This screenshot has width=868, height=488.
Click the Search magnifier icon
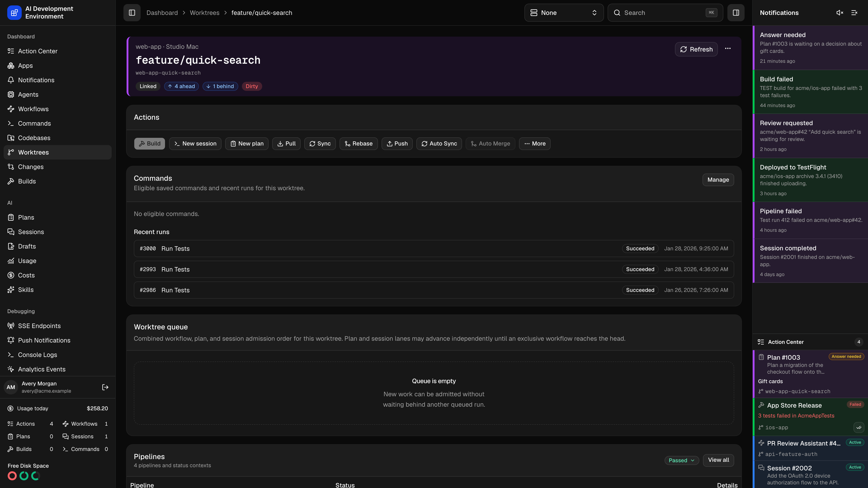point(617,13)
